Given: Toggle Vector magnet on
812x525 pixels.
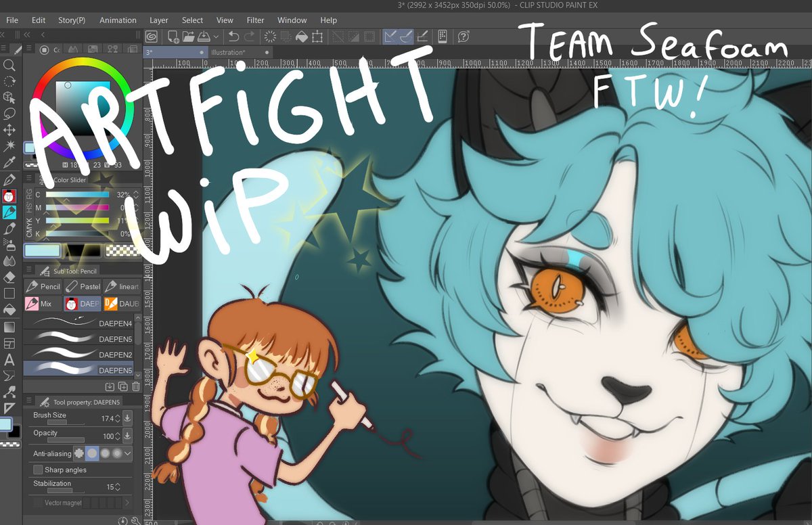Looking at the screenshot, I should [37, 502].
